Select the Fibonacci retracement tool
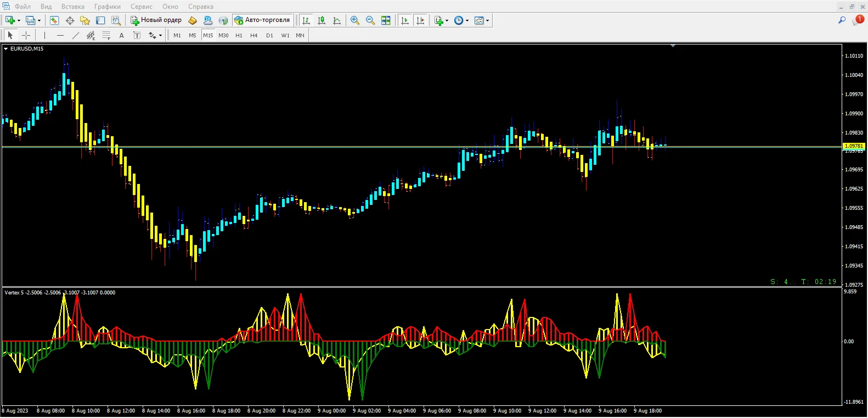The width and height of the screenshot is (868, 418). tap(106, 35)
